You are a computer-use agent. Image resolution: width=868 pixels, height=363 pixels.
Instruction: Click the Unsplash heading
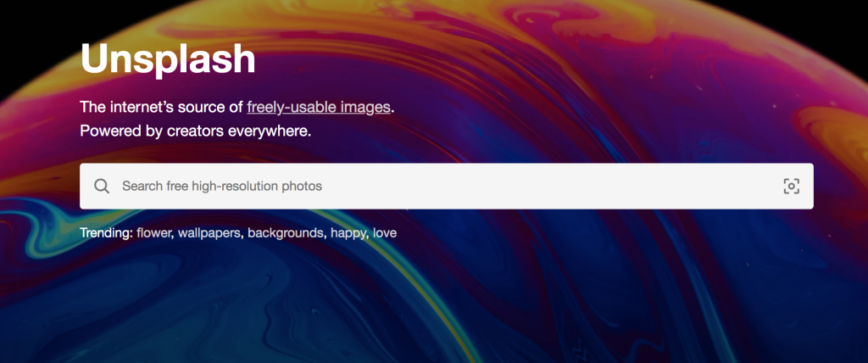tap(168, 59)
